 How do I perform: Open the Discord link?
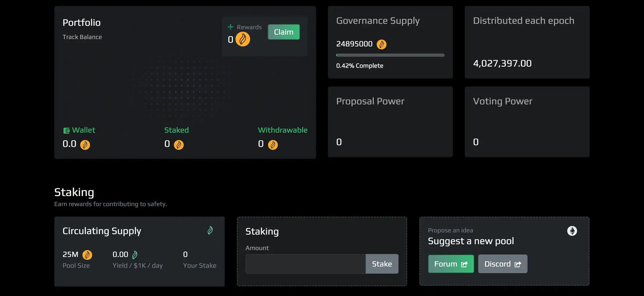(x=502, y=264)
